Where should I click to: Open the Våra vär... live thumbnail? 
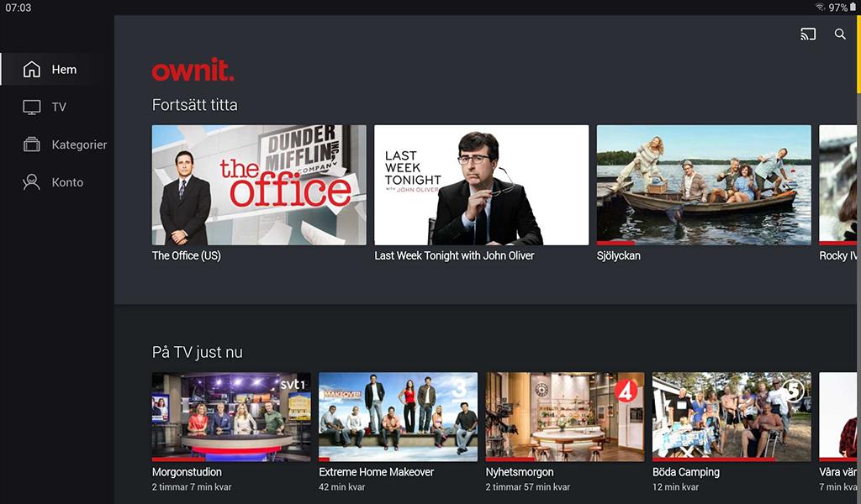click(x=838, y=417)
